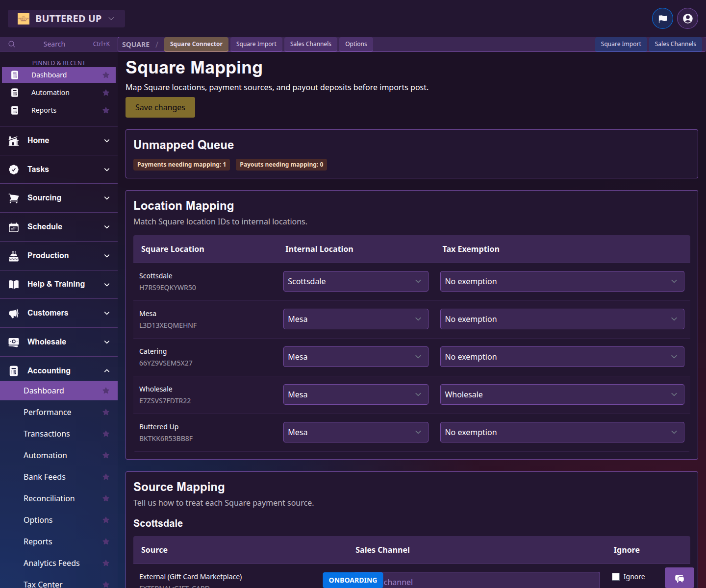Open Schedule via the calendar icon
Screen dimensions: 706x588
pyautogui.click(x=13, y=226)
